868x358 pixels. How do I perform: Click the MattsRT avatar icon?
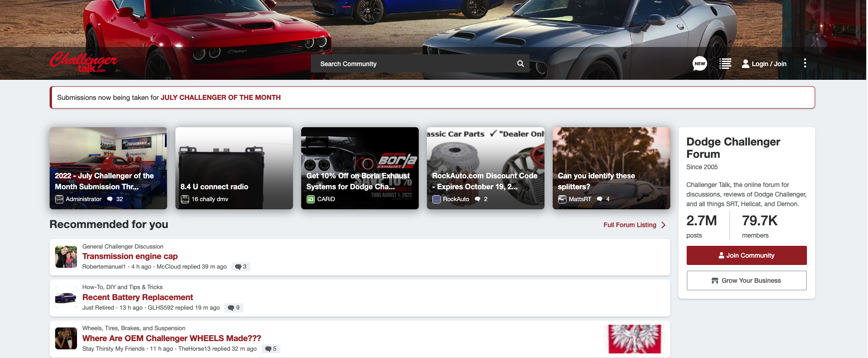coord(562,199)
